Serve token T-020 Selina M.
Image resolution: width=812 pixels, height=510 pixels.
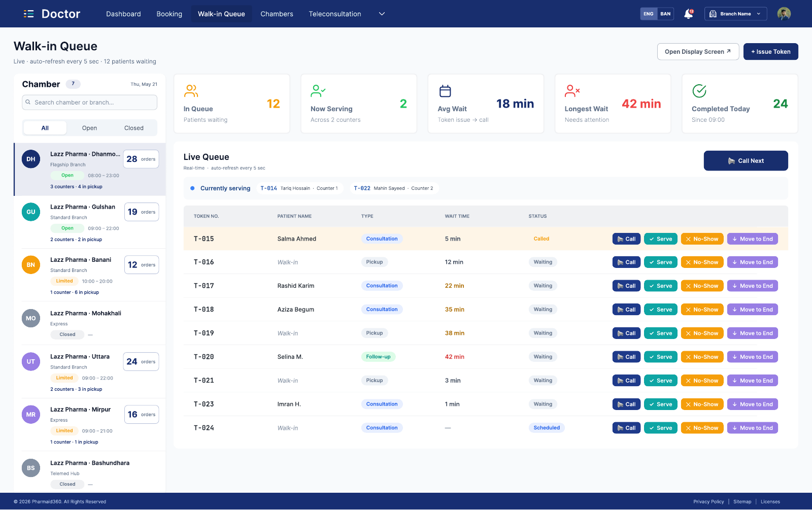pos(660,357)
